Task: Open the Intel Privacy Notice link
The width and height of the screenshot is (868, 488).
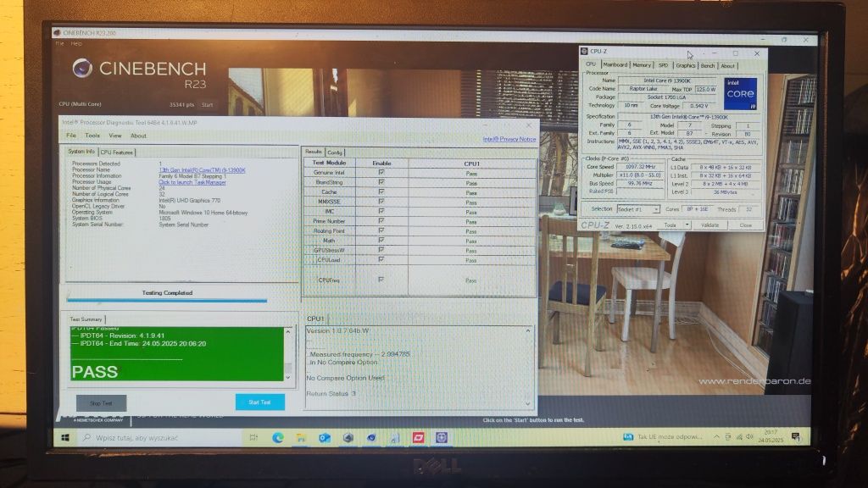Action: [509, 139]
